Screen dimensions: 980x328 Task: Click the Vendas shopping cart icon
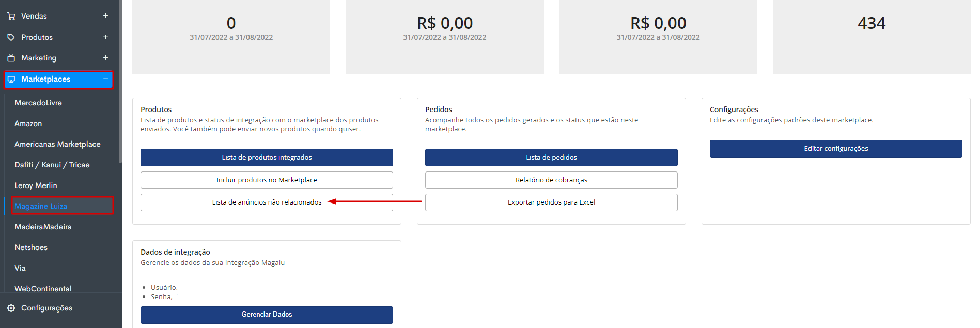pos(11,17)
